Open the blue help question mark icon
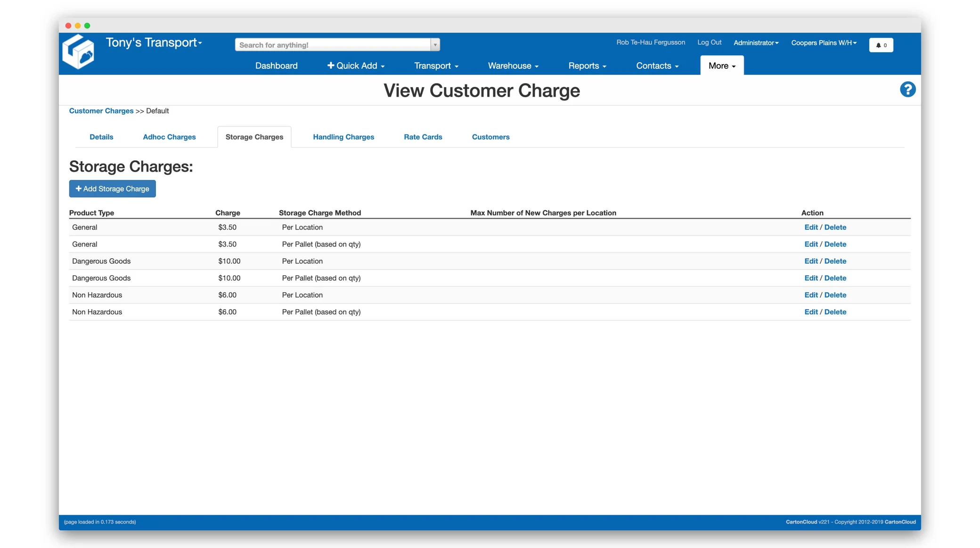This screenshot has width=980, height=548. 907,90
